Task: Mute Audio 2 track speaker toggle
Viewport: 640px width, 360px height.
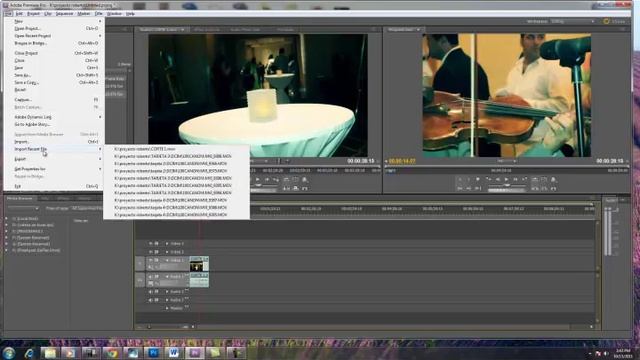Action: coord(151,292)
